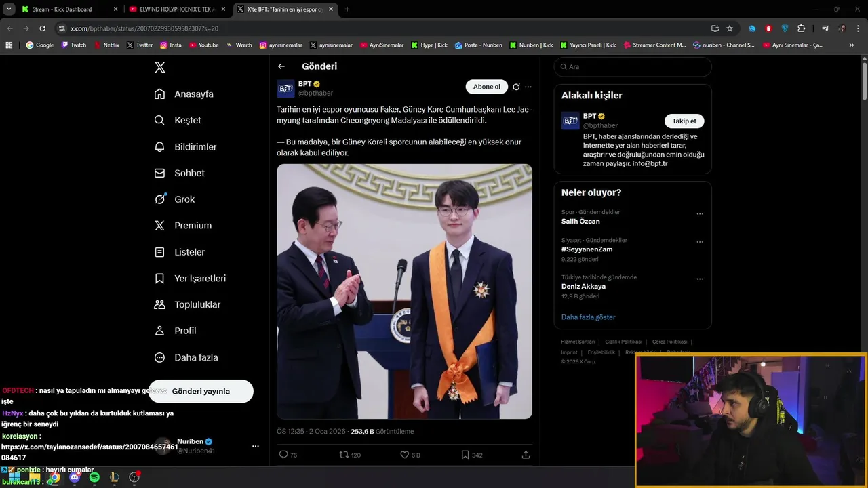Open Keşfet search page
This screenshot has width=868, height=488.
click(178, 120)
